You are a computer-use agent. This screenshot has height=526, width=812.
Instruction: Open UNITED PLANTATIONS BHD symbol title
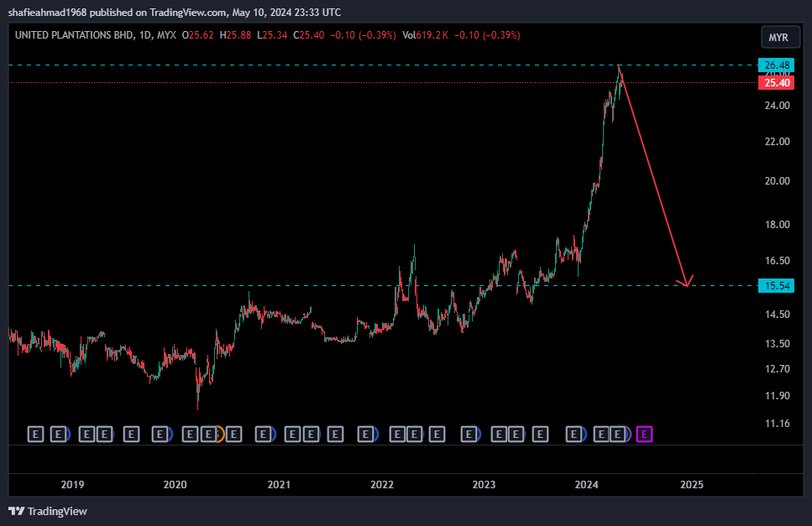coord(74,35)
